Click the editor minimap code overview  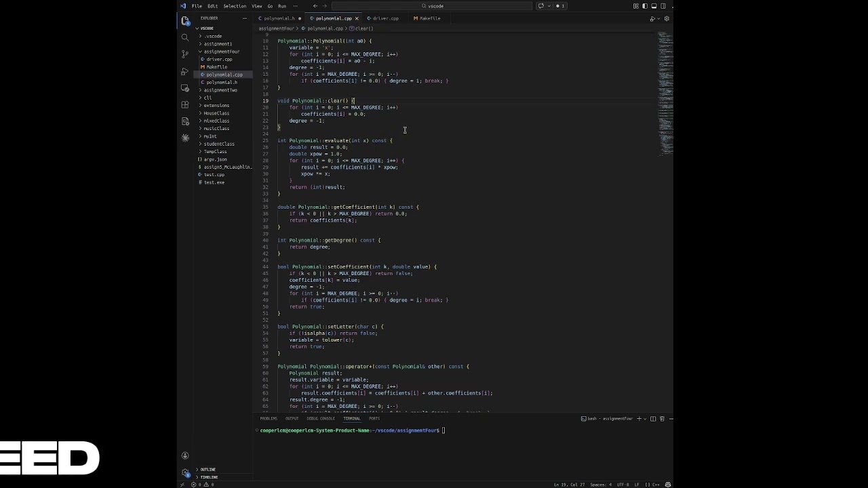tap(665, 95)
